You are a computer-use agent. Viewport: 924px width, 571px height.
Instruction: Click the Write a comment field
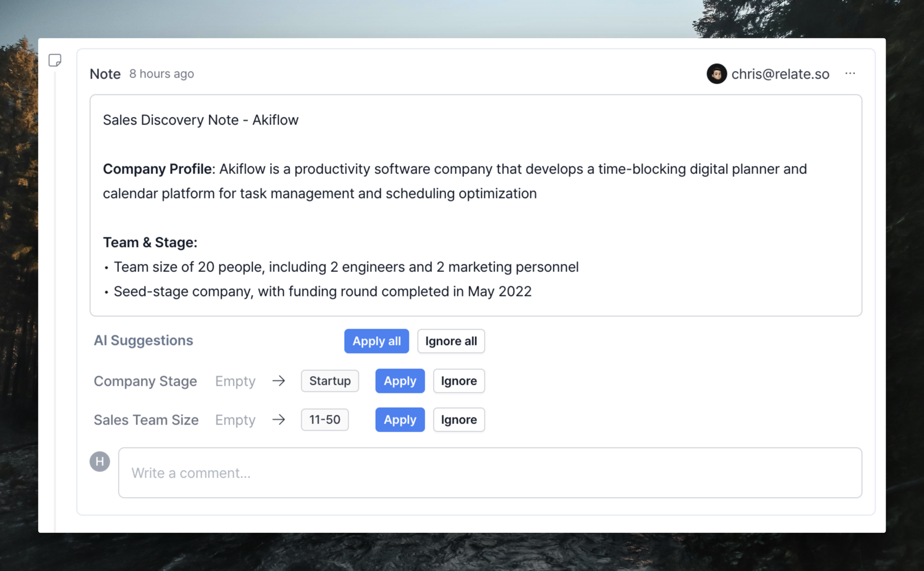click(x=490, y=473)
